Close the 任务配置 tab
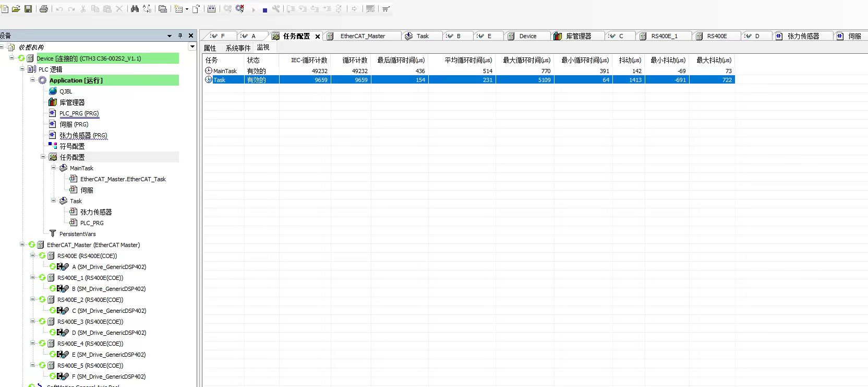The image size is (868, 387). point(318,36)
